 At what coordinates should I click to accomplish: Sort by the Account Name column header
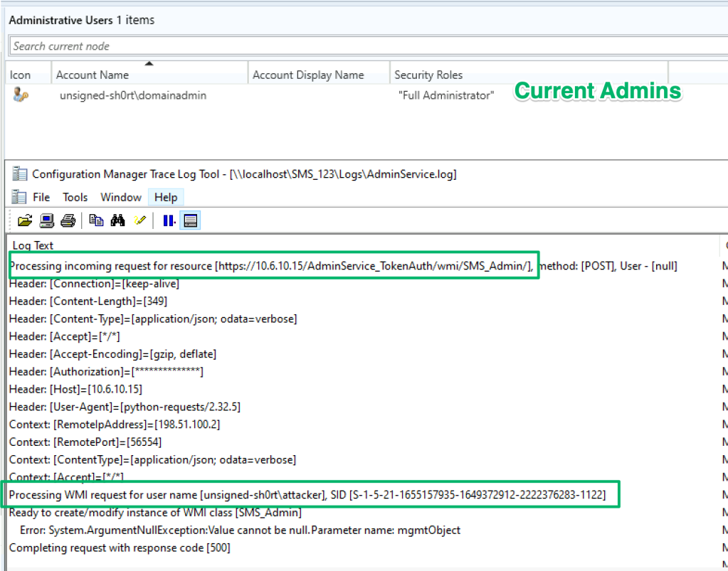point(93,75)
